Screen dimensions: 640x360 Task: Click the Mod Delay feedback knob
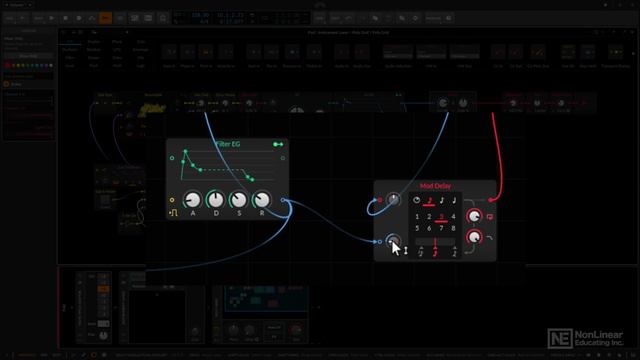click(474, 216)
